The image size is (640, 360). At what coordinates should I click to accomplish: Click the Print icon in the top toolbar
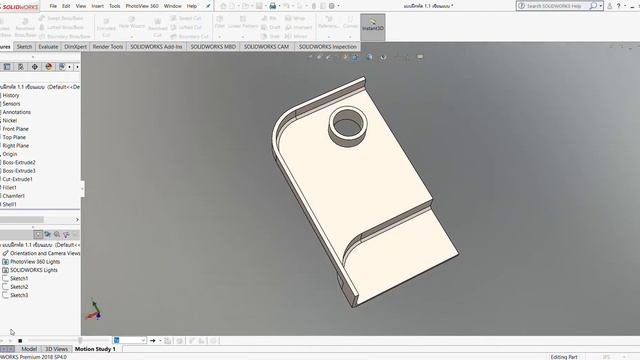click(273, 6)
